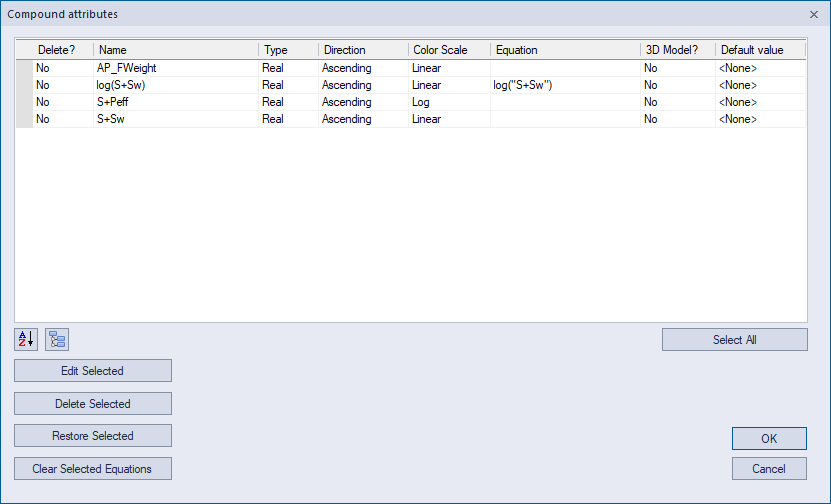Select the AP_FWeight attribute name
This screenshot has height=504, width=831.
coord(176,68)
